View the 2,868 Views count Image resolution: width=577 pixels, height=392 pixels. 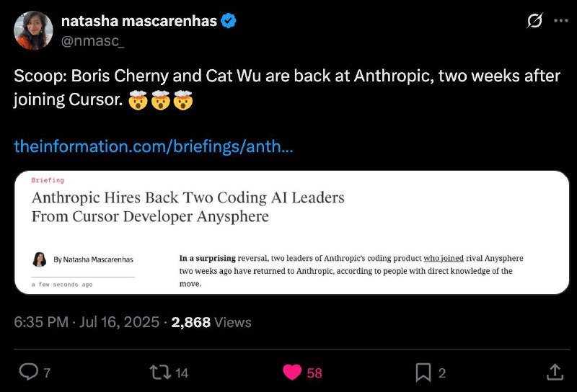point(211,322)
